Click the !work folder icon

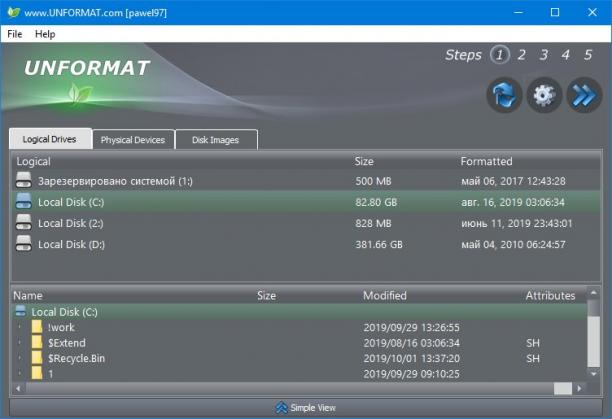[x=37, y=327]
